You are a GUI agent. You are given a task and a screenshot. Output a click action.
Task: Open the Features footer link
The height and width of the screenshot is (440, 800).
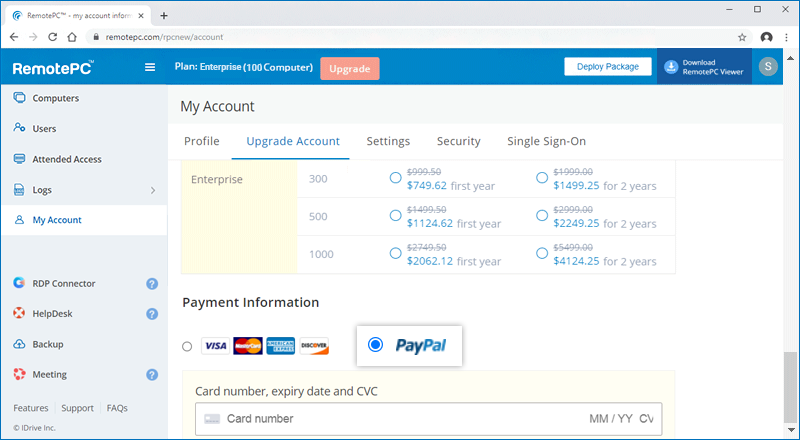pyautogui.click(x=31, y=408)
